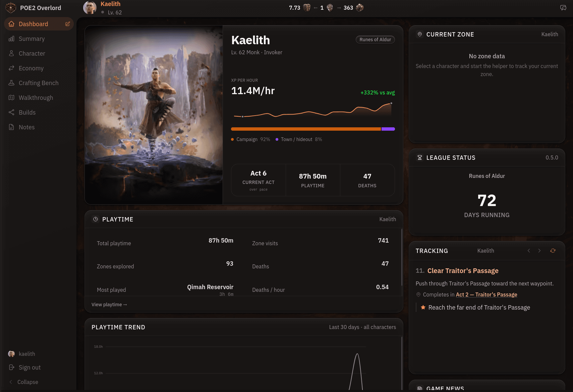The image size is (573, 392).
Task: Open the Dashboard home icon
Action: (x=11, y=24)
